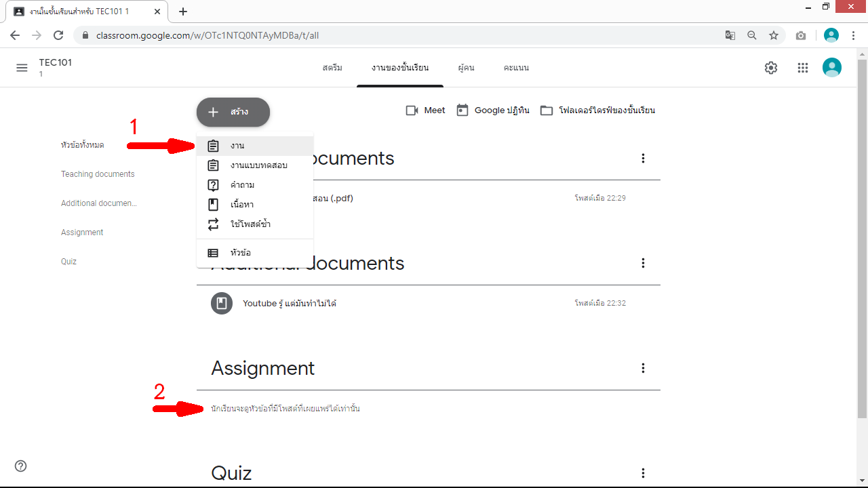Choose คำถาม (Question) menu item
Viewport: 868px width, 488px height.
pos(242,185)
